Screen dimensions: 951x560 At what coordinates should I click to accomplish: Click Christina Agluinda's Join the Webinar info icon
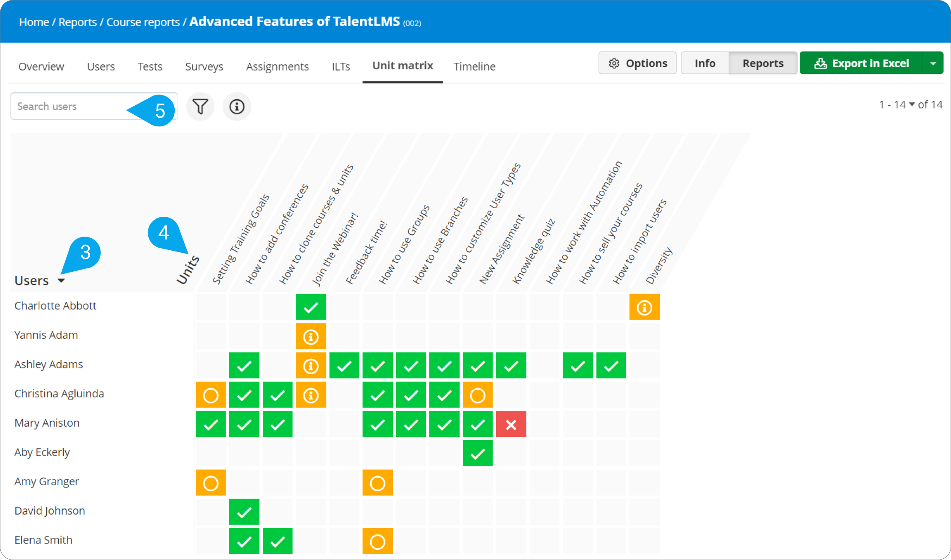tap(311, 395)
